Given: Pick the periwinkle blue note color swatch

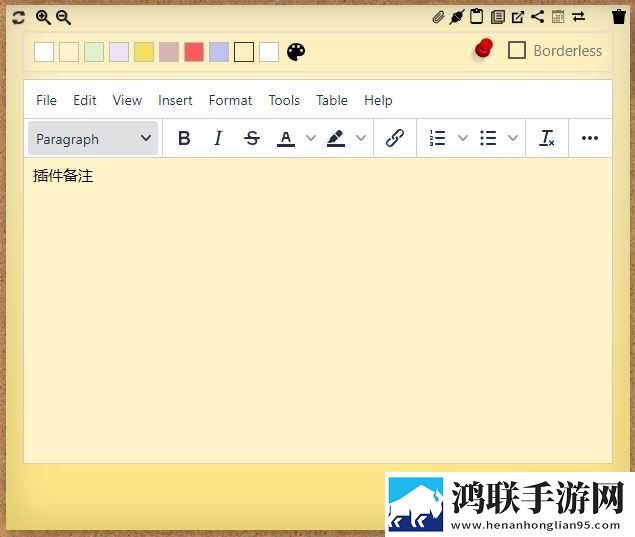Looking at the screenshot, I should [219, 52].
